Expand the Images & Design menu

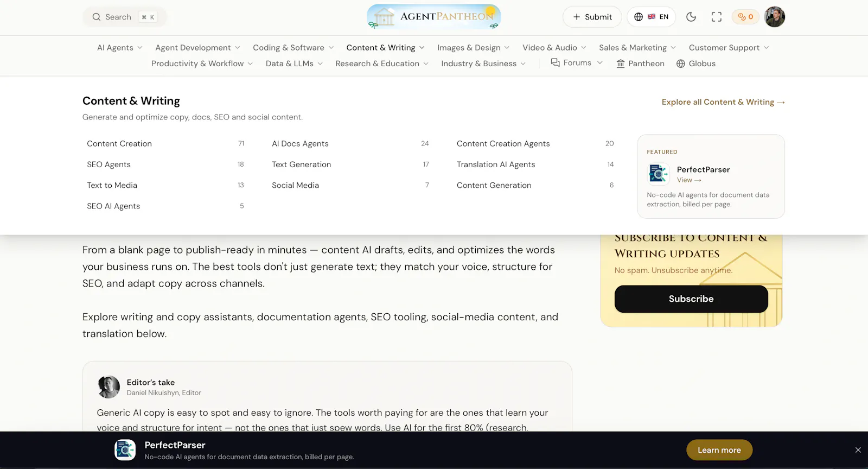[x=473, y=48]
